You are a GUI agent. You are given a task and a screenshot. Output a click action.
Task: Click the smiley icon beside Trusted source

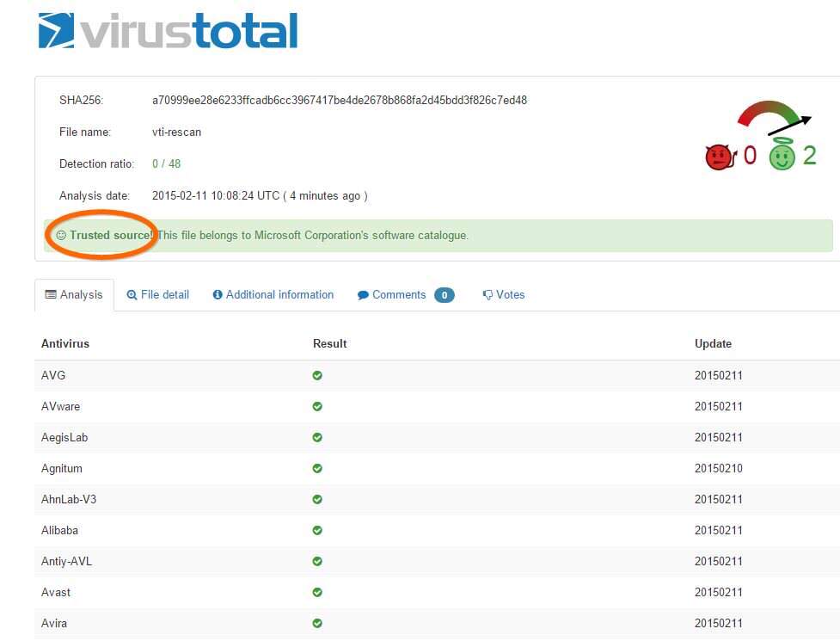pyautogui.click(x=61, y=235)
